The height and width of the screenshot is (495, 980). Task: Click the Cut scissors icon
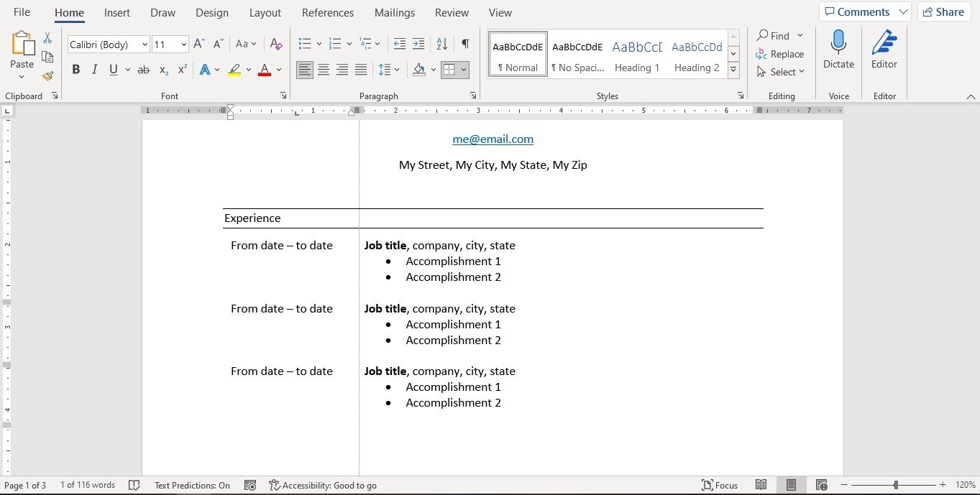47,38
